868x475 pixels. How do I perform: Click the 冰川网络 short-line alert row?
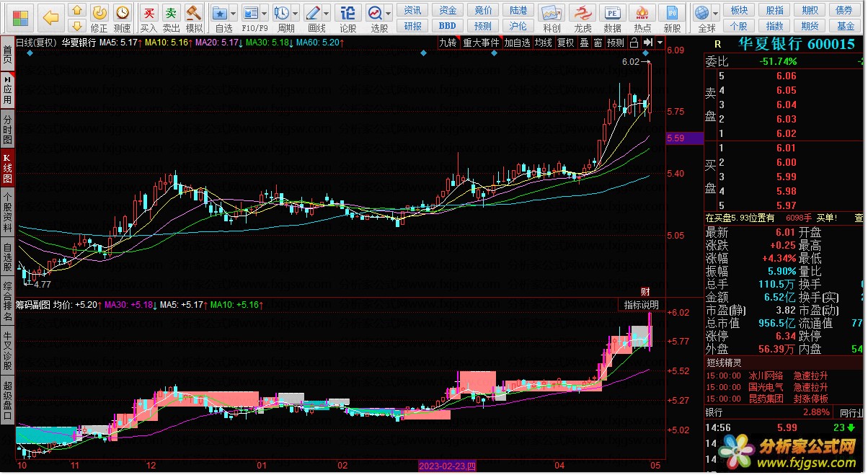pyautogui.click(x=785, y=376)
